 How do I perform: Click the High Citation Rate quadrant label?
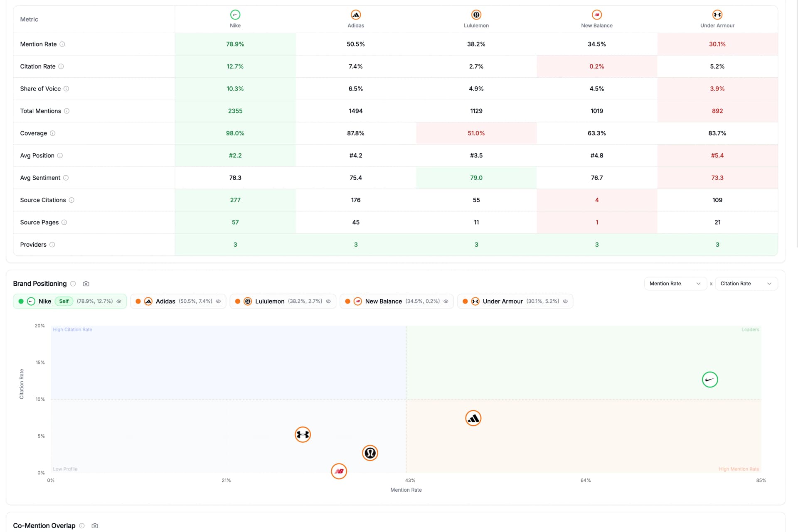73,330
